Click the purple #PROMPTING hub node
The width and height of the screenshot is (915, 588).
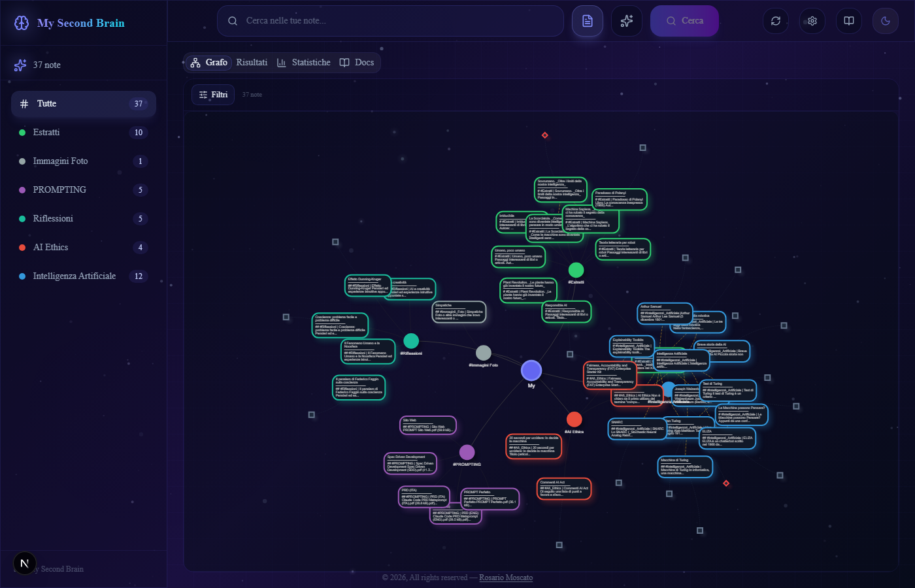click(467, 452)
